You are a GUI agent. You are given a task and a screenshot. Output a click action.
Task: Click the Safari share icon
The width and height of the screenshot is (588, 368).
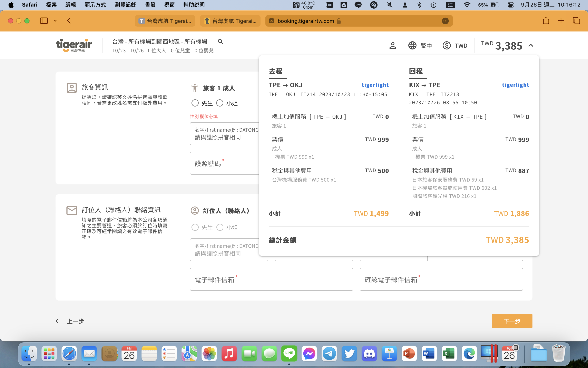tap(546, 21)
